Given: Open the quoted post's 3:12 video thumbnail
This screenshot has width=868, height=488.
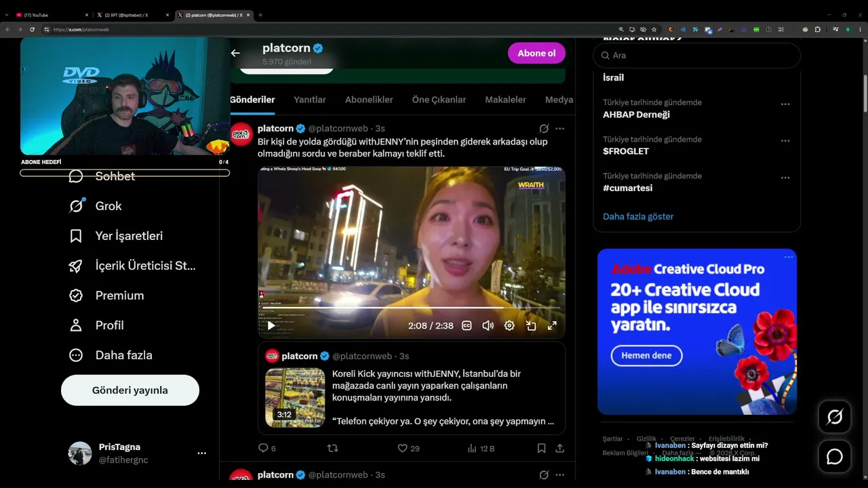Looking at the screenshot, I should click(295, 397).
